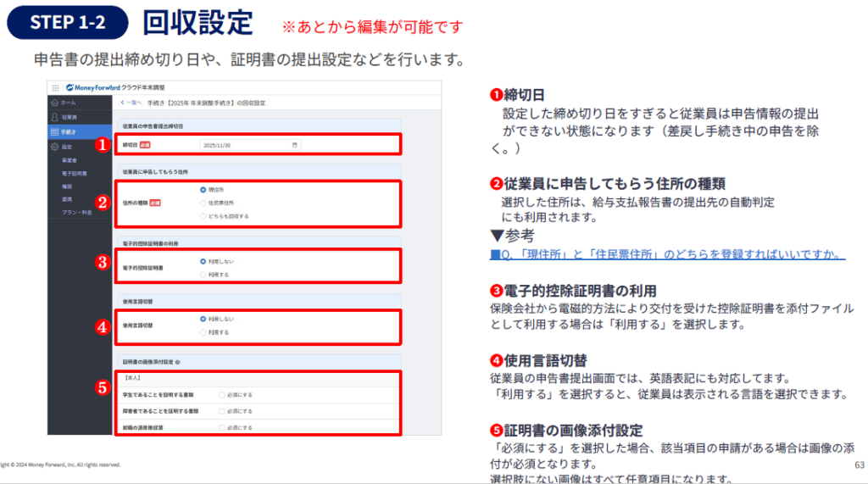Viewport: 868px width, 484px height.
Task: Go back via the 一覧へ link
Action: [131, 103]
